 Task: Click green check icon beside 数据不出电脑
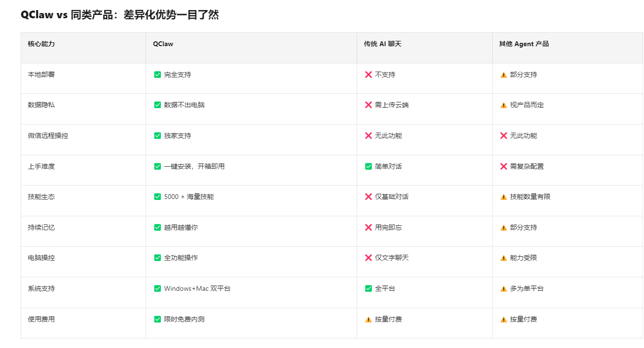click(158, 105)
